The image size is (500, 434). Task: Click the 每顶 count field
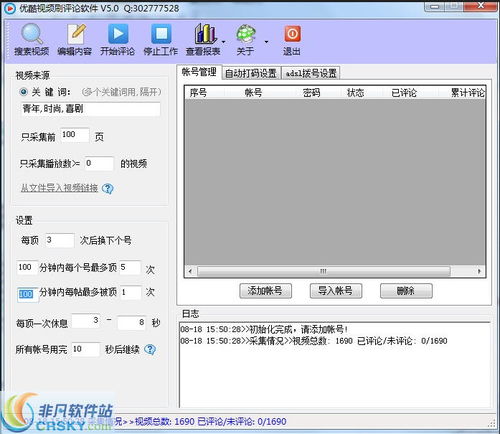pyautogui.click(x=60, y=240)
